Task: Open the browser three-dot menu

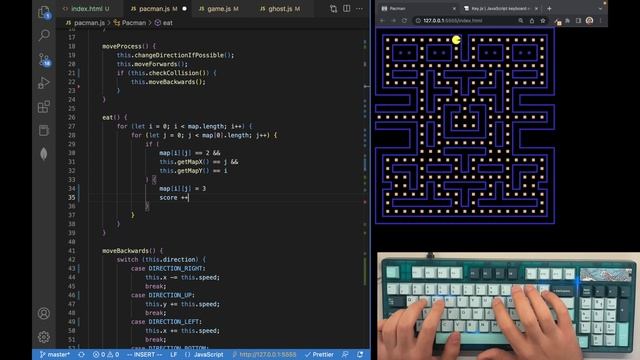Action: click(600, 20)
